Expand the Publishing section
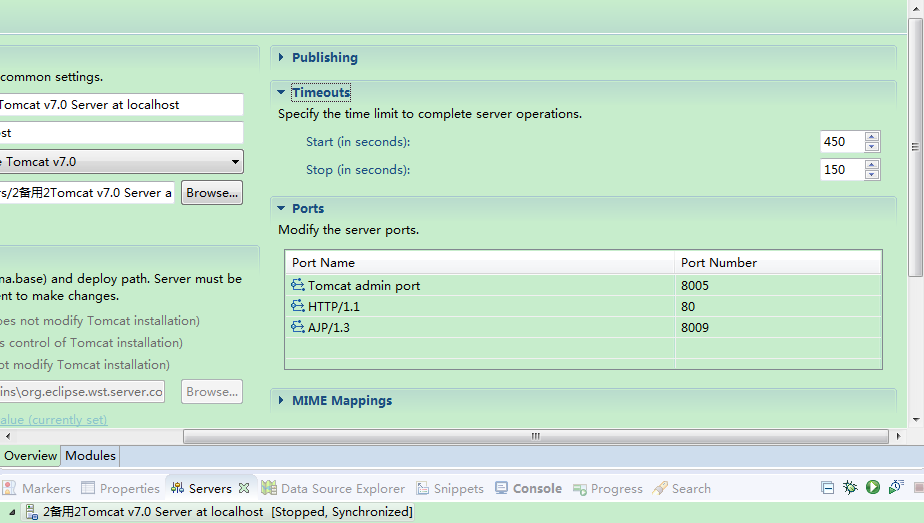This screenshot has width=924, height=523. coord(281,57)
